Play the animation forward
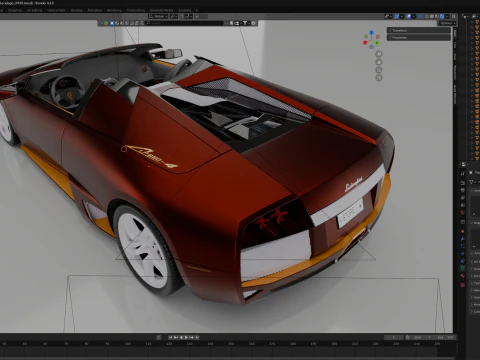The image size is (480, 360). point(186,337)
